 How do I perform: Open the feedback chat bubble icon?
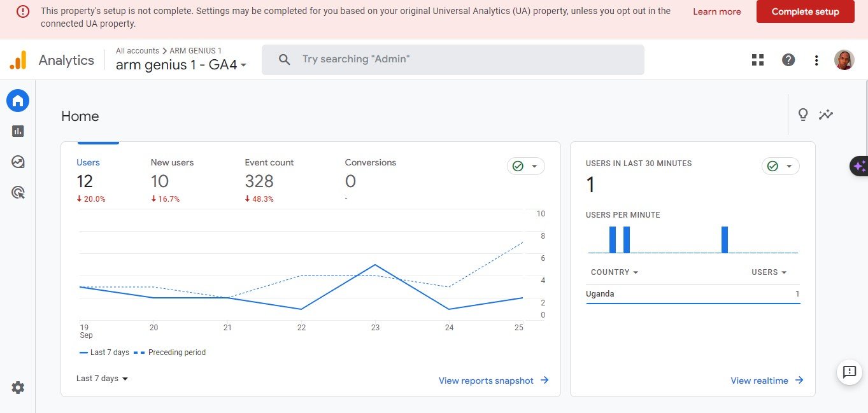(x=850, y=372)
